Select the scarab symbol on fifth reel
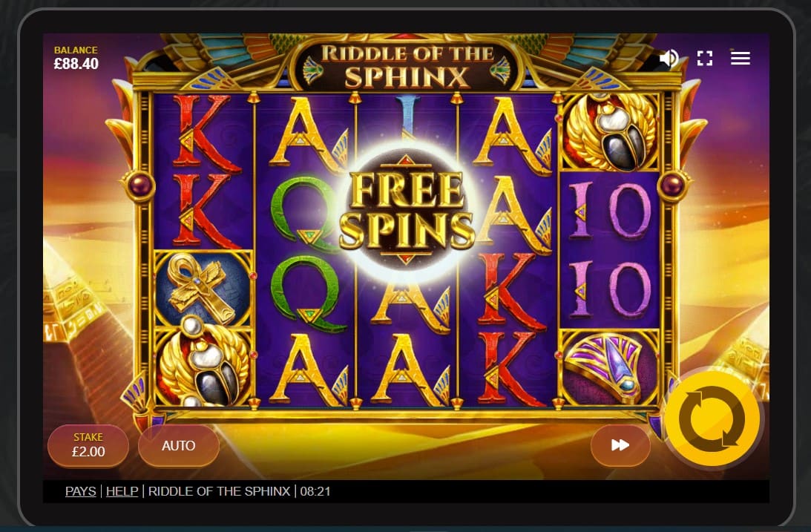The height and width of the screenshot is (532, 811). (608, 132)
